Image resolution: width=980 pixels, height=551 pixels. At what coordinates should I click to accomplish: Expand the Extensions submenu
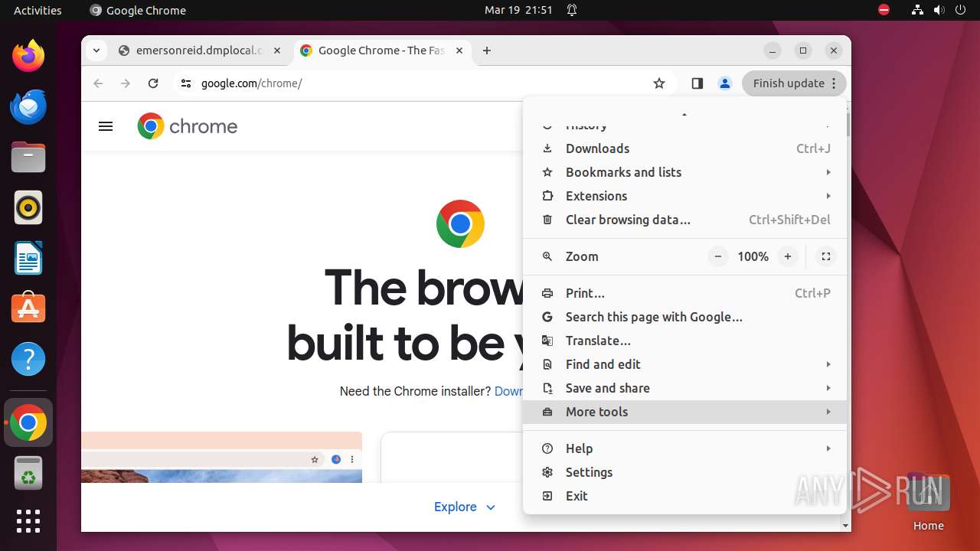685,196
